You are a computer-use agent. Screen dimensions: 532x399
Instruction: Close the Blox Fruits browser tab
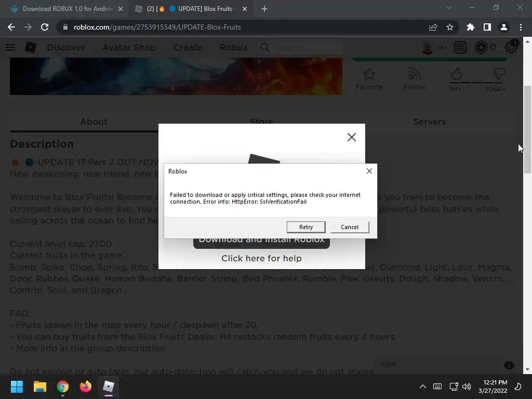click(x=245, y=9)
